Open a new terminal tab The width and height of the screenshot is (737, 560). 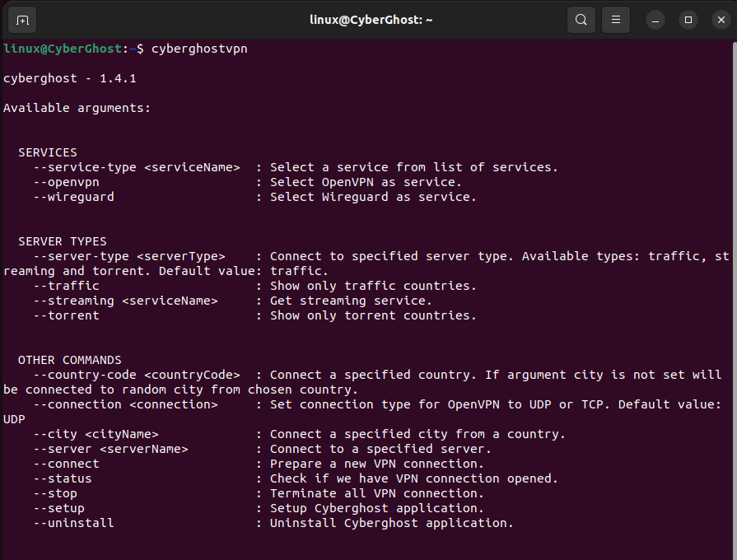click(x=22, y=21)
